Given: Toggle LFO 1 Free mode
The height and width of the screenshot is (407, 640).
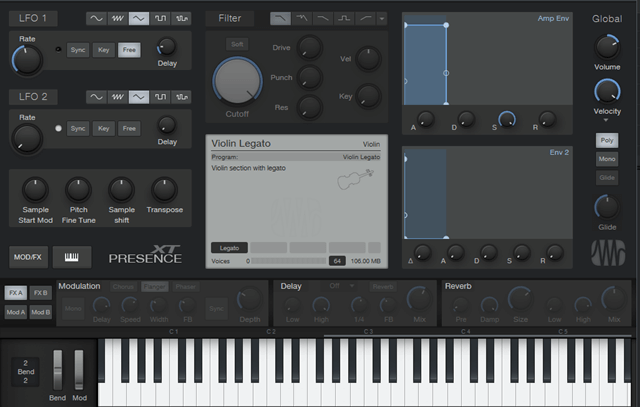Looking at the screenshot, I should click(129, 50).
